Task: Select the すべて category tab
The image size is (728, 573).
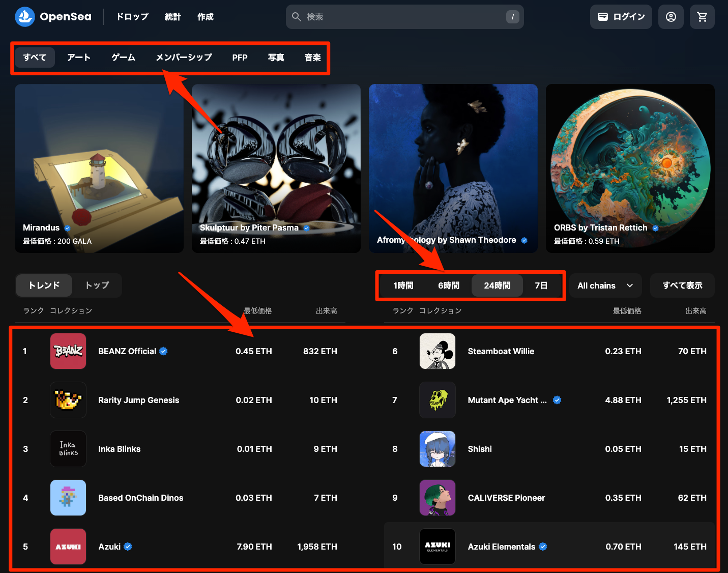Action: coord(35,58)
